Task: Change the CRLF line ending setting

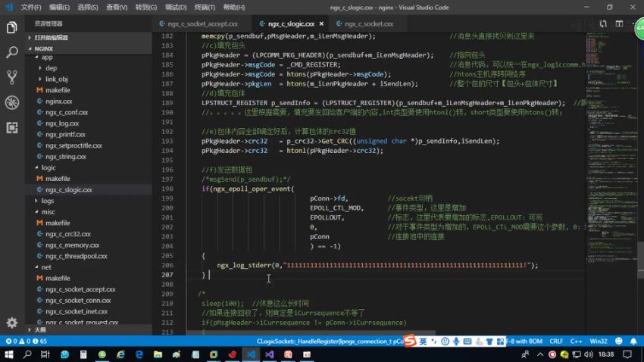Action: [x=556, y=341]
